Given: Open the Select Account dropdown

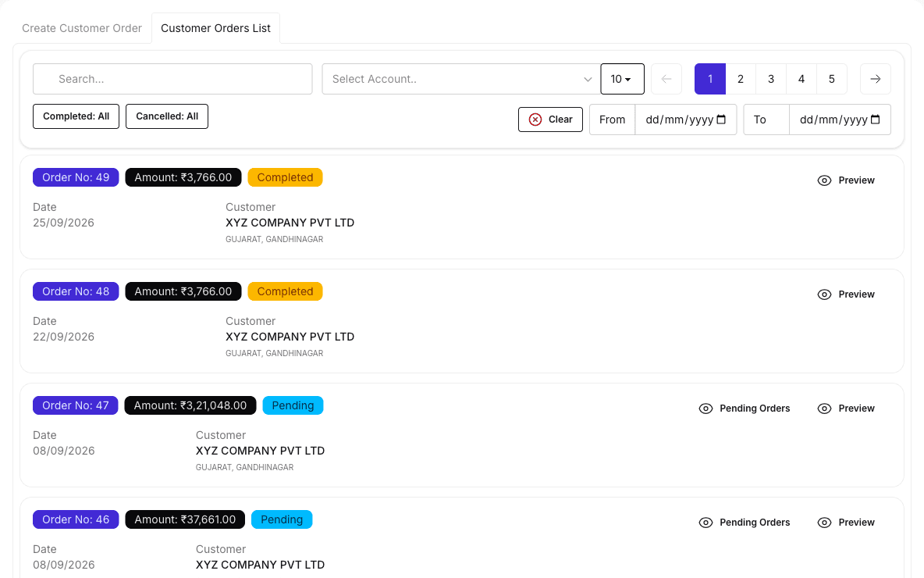Looking at the screenshot, I should tap(461, 79).
